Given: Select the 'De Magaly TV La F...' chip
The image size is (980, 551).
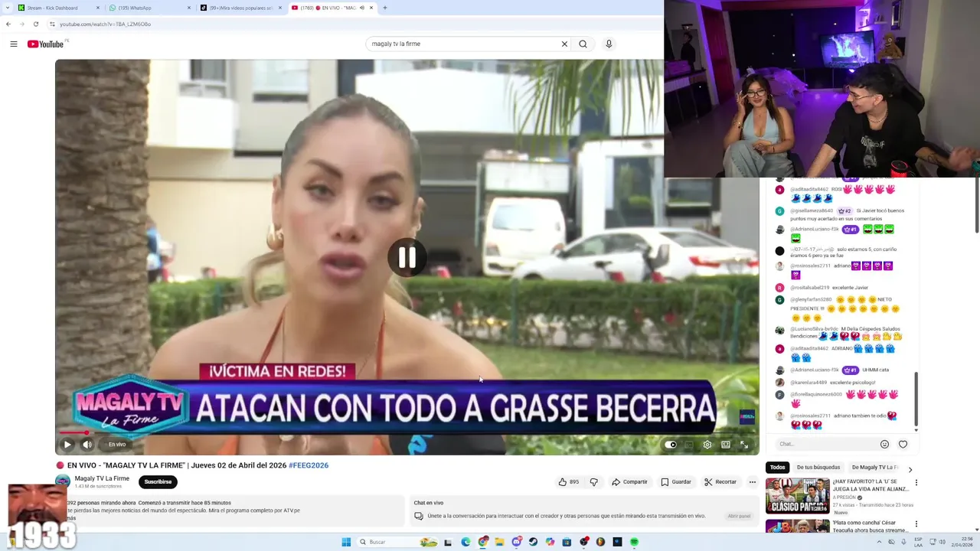Looking at the screenshot, I should coord(875,468).
